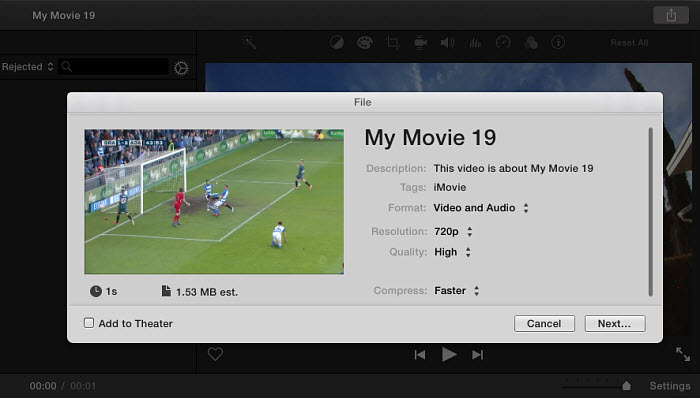Open the Color Balance adjustment icon
Image resolution: width=700 pixels, height=398 pixels.
point(337,43)
